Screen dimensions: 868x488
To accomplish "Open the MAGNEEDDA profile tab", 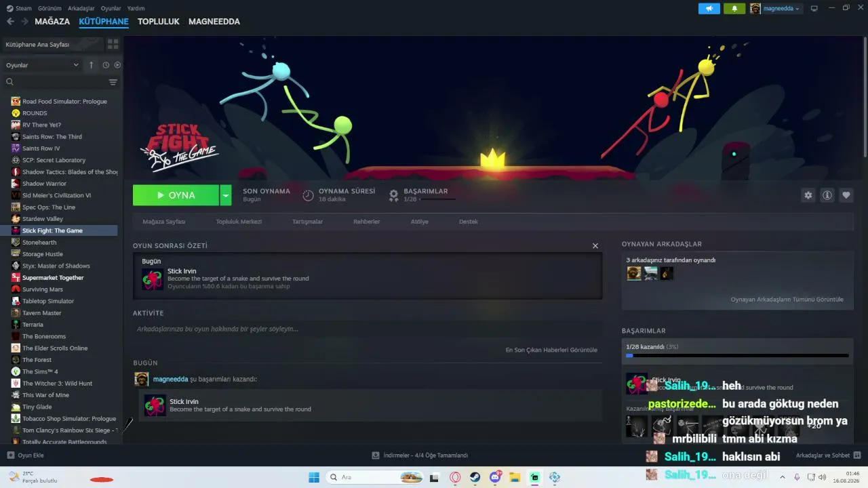I will [214, 22].
